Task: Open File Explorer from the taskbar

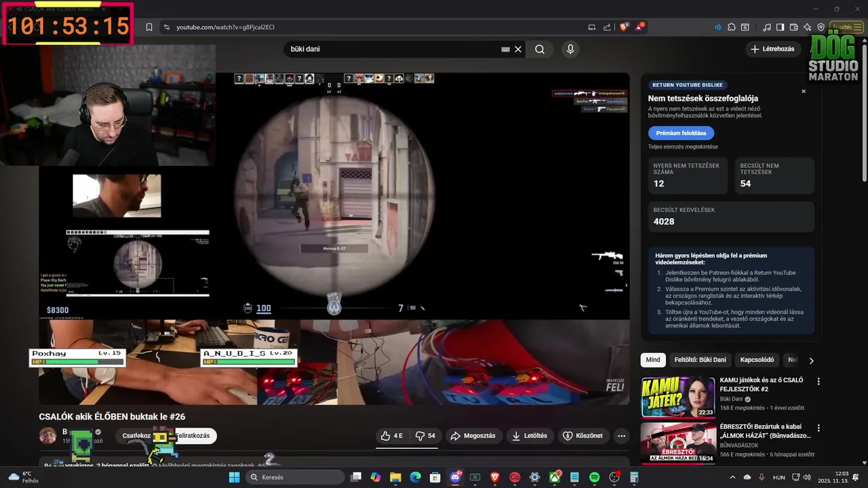Action: pos(395,477)
